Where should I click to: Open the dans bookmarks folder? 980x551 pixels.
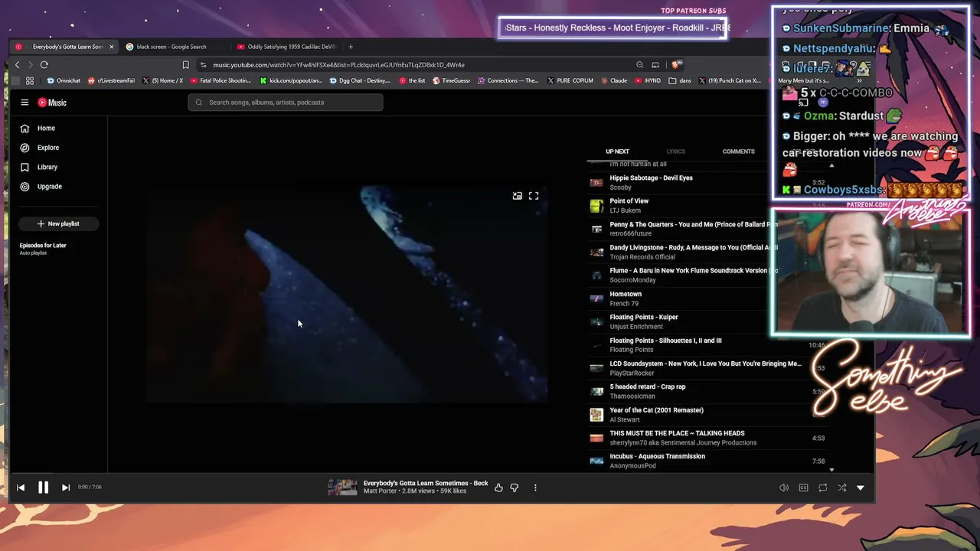point(681,80)
